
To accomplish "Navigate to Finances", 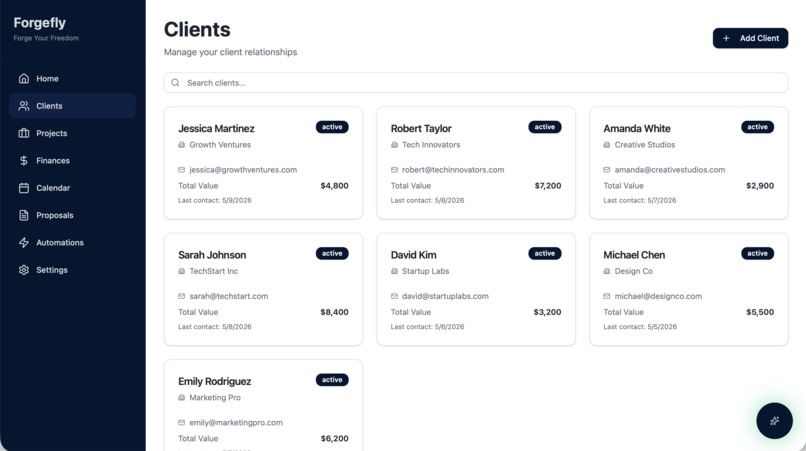I will point(72,160).
